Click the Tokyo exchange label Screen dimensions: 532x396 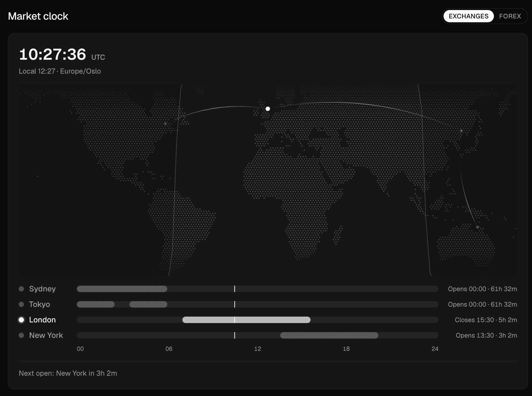39,304
